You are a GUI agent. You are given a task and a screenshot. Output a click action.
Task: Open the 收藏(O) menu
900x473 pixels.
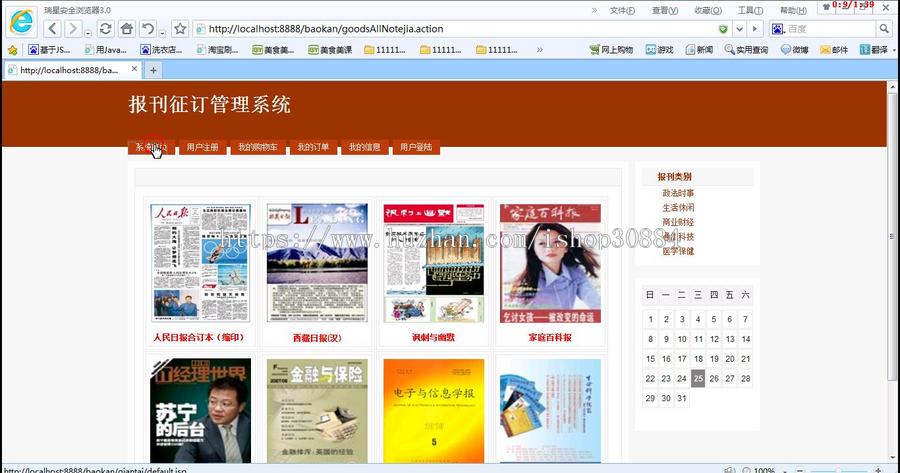[x=708, y=10]
